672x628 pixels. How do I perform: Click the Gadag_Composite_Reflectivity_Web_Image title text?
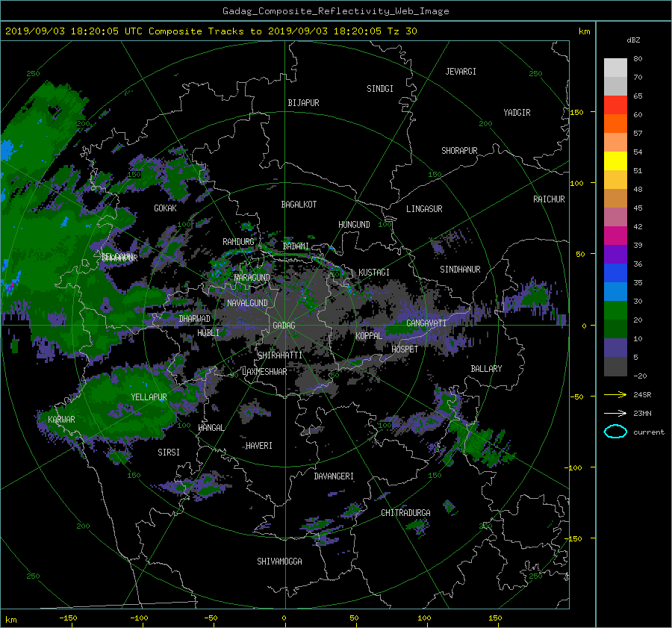tap(335, 11)
